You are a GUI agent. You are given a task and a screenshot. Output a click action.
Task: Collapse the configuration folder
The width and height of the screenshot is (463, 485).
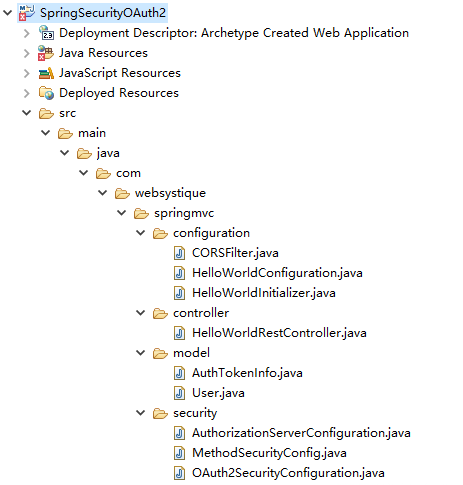[141, 233]
